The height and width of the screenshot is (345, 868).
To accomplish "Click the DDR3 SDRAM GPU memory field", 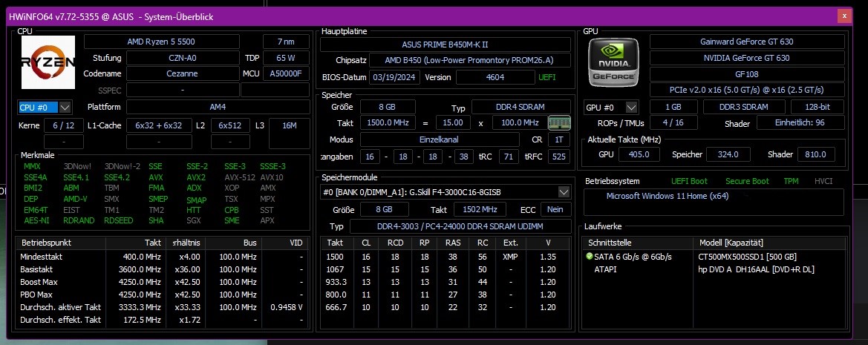I will [x=744, y=108].
